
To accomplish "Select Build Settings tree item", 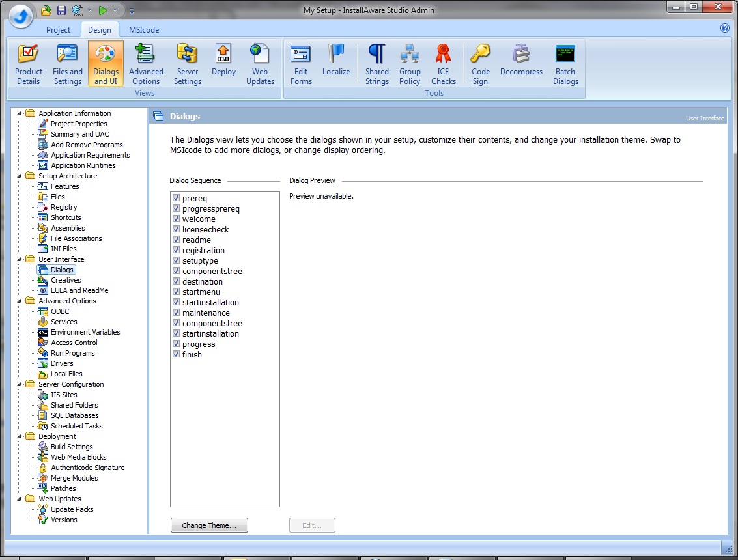I will pyautogui.click(x=72, y=447).
